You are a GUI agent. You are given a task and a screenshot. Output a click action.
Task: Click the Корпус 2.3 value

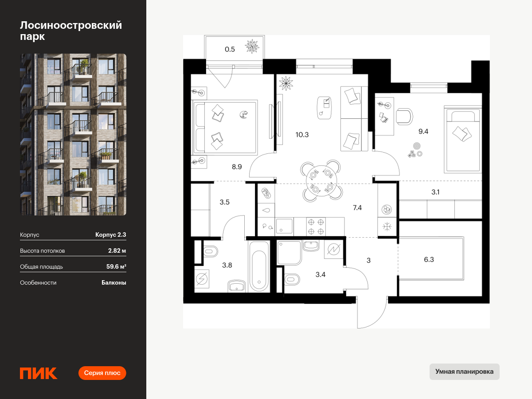tap(110, 235)
